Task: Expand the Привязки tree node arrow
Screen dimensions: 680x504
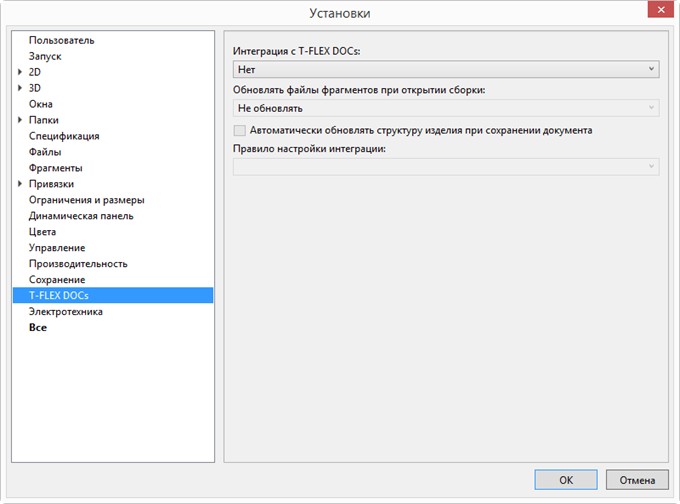Action: 20,184
